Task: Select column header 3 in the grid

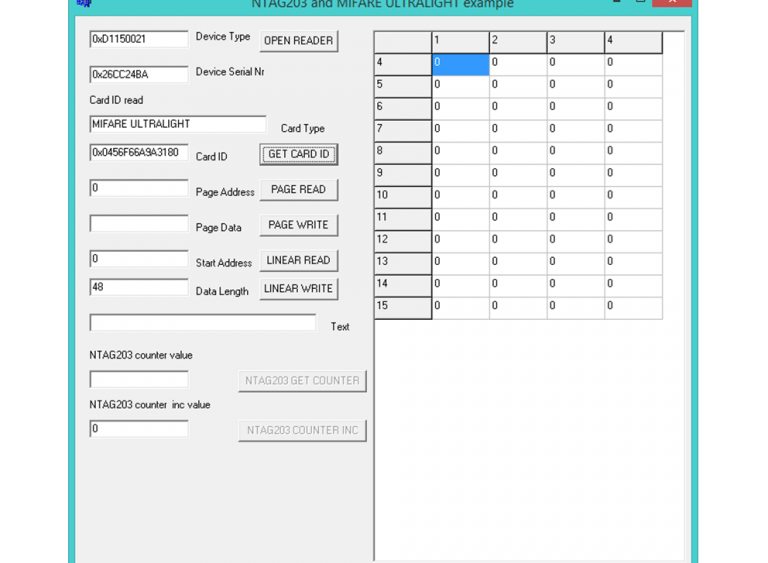Action: [x=576, y=42]
